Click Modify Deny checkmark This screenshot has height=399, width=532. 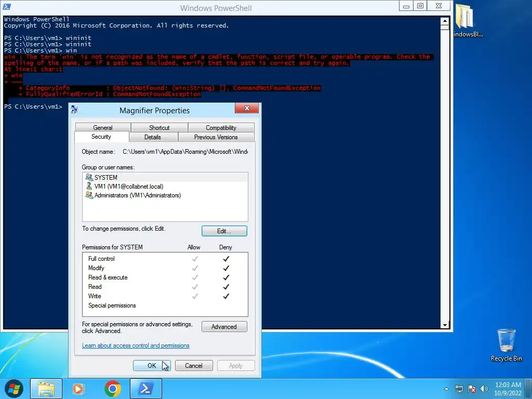tap(226, 268)
